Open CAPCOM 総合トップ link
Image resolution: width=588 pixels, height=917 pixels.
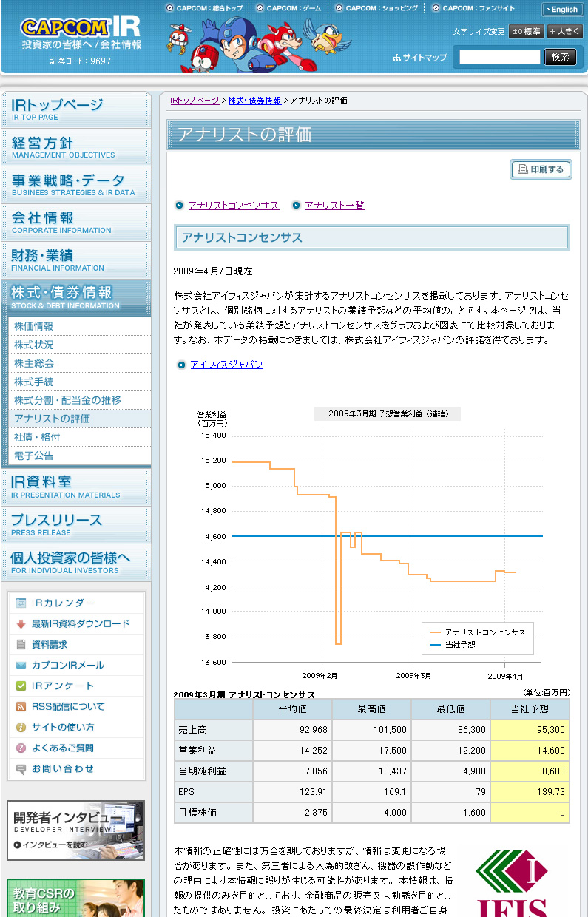coord(204,8)
